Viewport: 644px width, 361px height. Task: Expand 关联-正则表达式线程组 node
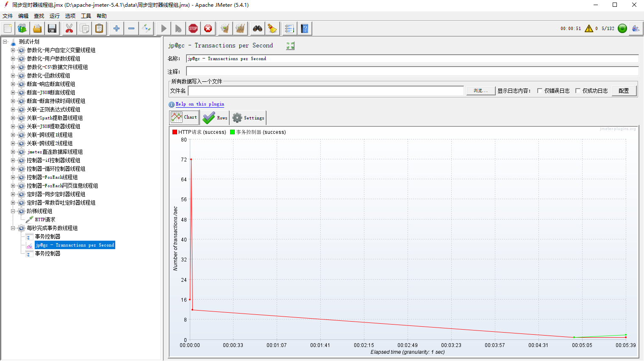coord(13,109)
